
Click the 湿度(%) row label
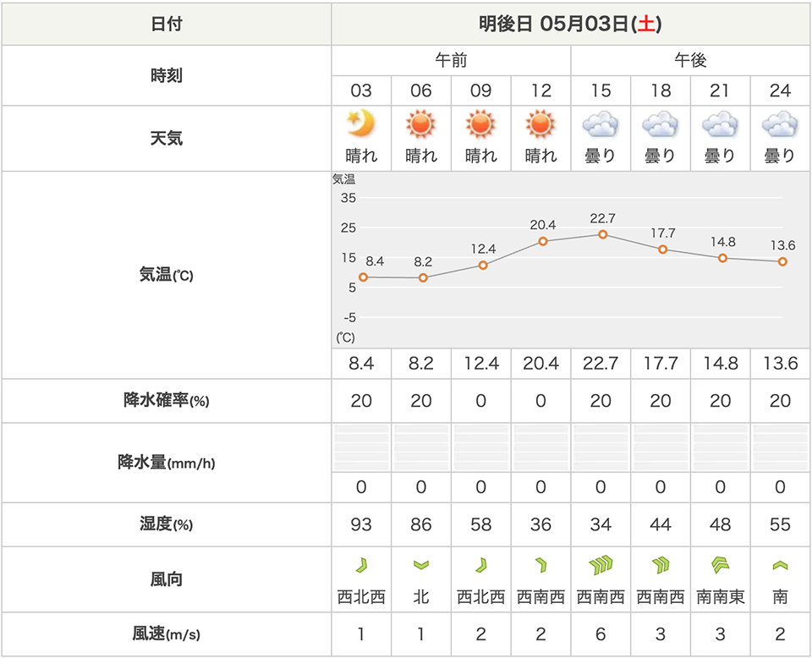167,524
